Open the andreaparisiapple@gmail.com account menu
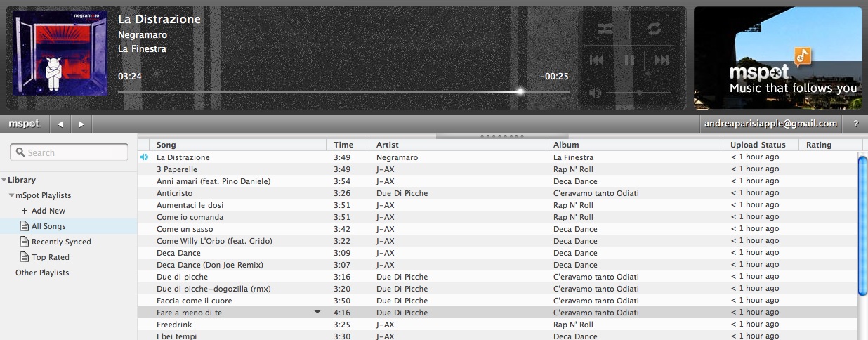 [x=771, y=124]
